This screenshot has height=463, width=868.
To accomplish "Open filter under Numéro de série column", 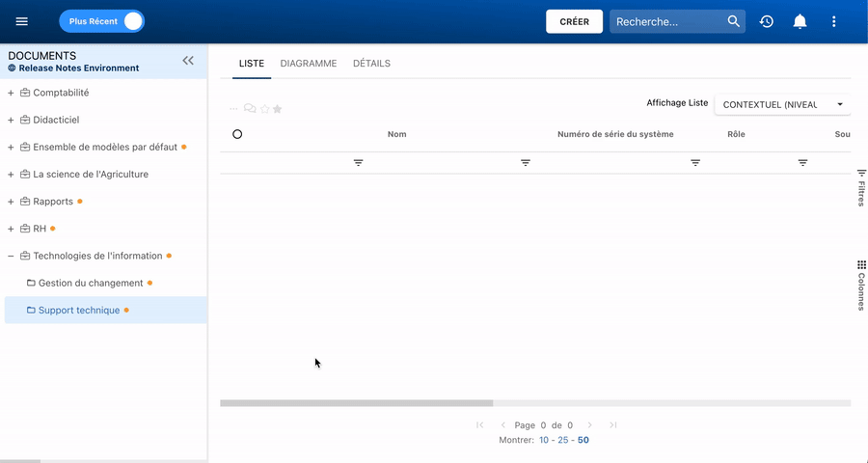I will click(x=526, y=163).
